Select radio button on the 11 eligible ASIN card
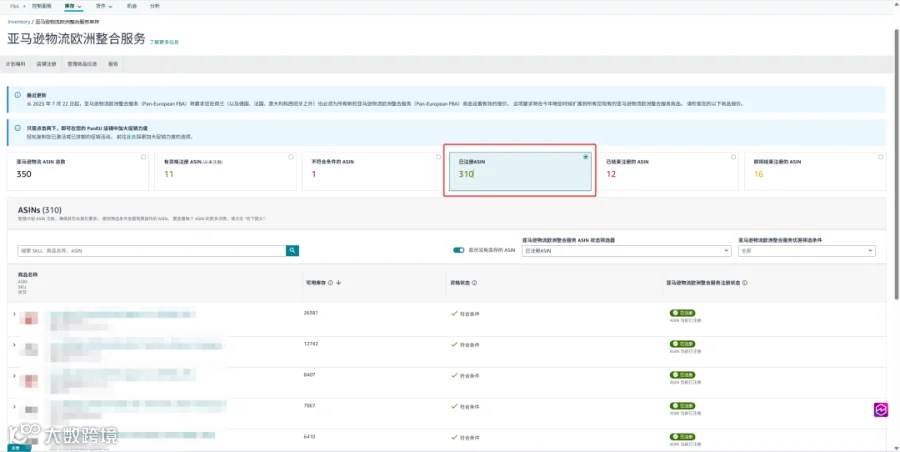Viewport: 900px width, 452px height. point(291,157)
